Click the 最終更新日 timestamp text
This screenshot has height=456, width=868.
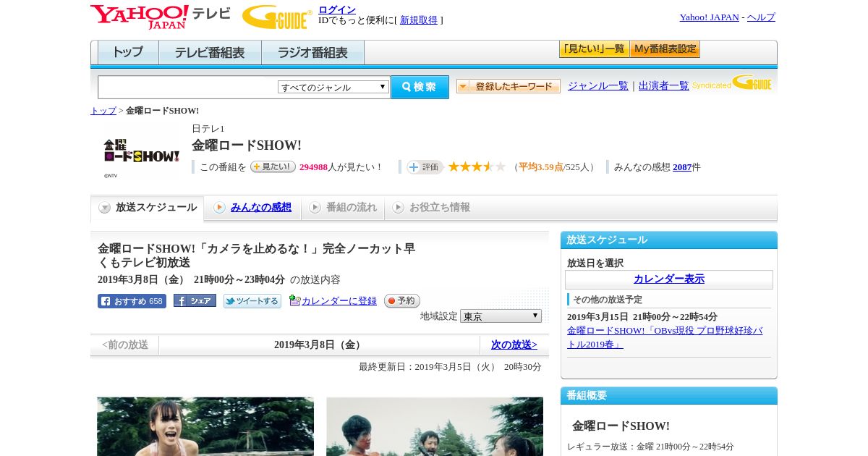tap(450, 367)
